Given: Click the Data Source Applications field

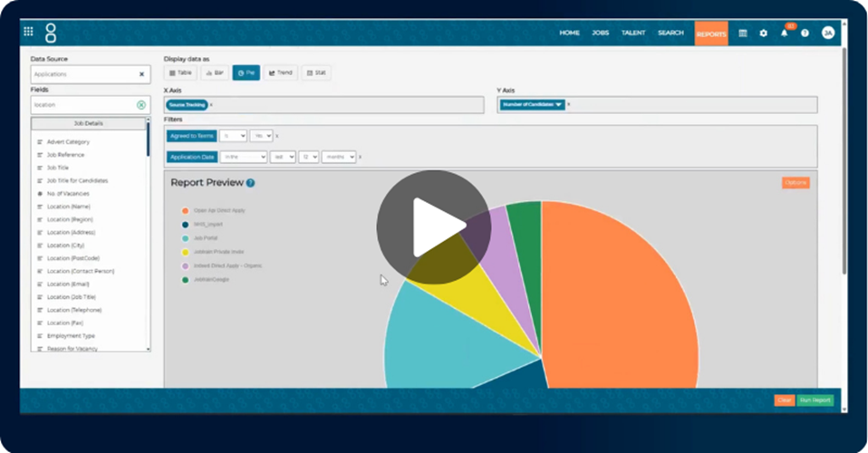Looking at the screenshot, I should pyautogui.click(x=91, y=74).
